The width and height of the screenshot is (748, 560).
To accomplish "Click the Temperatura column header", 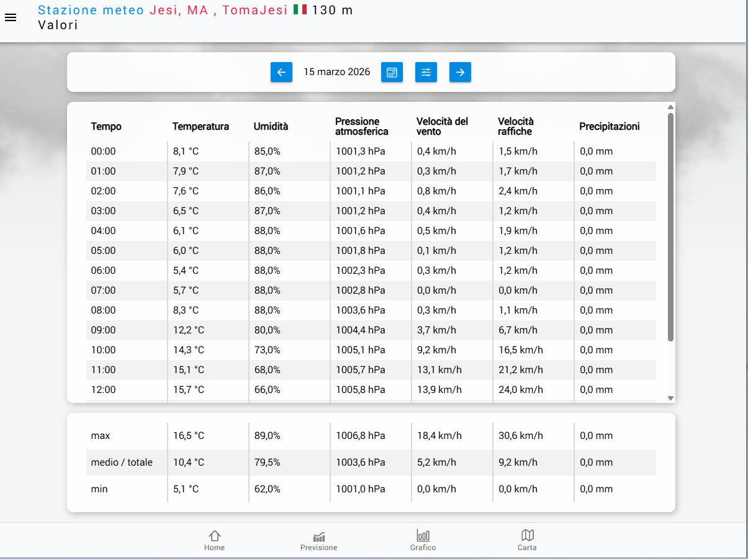I will point(201,127).
